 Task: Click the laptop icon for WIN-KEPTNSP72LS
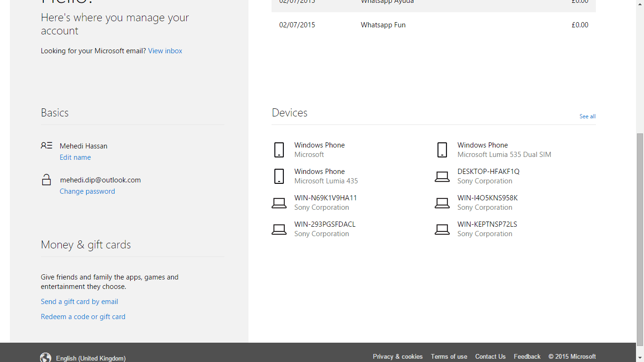[442, 230]
